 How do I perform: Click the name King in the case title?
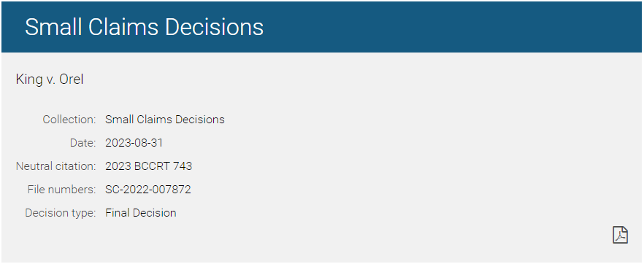tap(28, 79)
